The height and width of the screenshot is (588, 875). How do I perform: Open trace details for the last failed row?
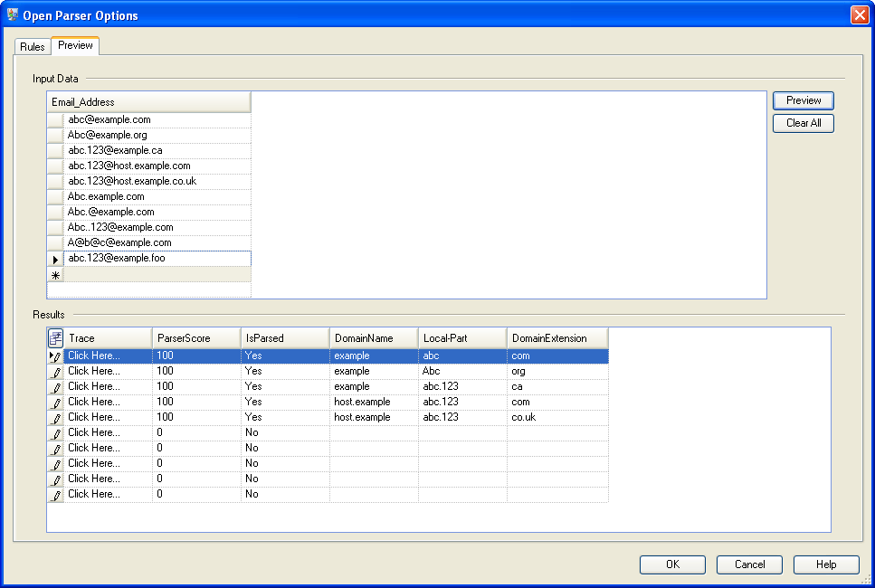tap(93, 493)
